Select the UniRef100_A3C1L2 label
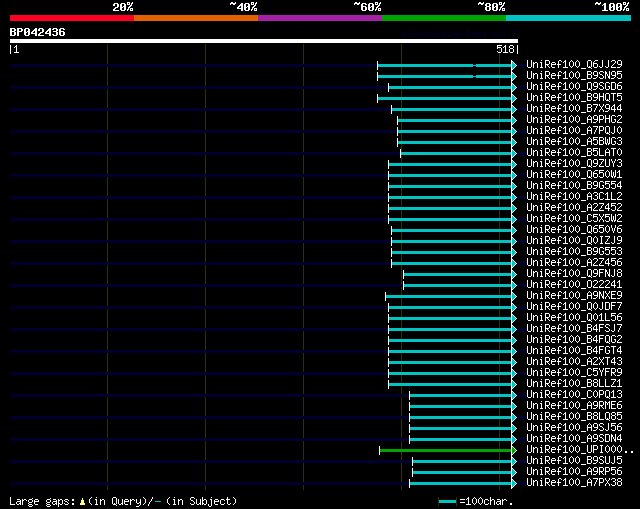 574,196
